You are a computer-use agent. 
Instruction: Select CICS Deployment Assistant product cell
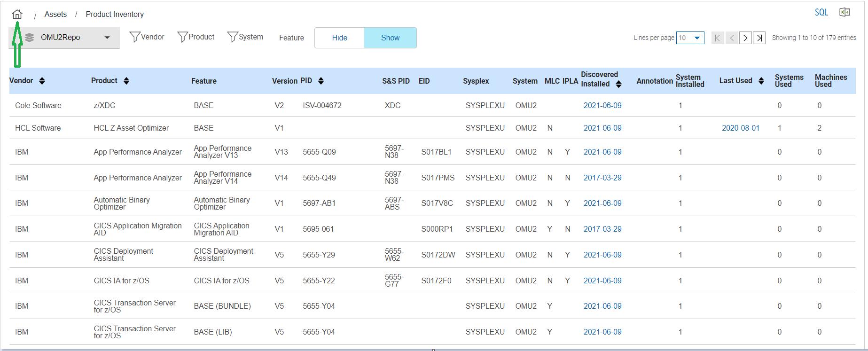pos(123,255)
